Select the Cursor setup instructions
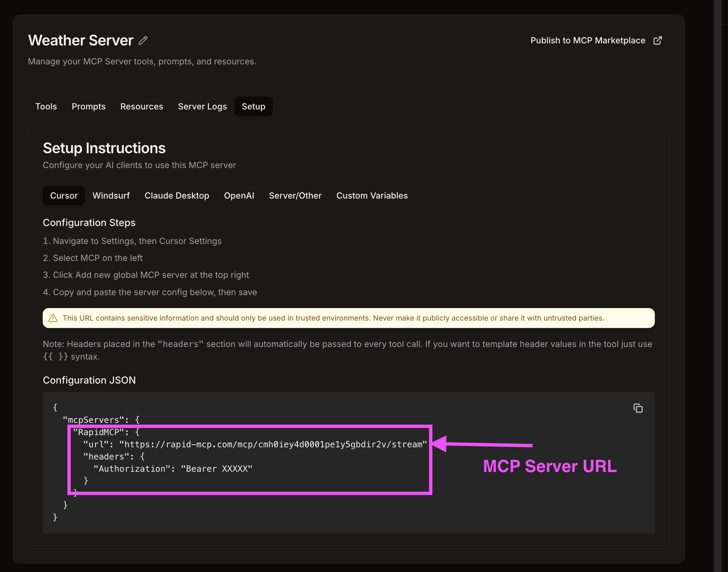The height and width of the screenshot is (572, 728). pyautogui.click(x=64, y=196)
